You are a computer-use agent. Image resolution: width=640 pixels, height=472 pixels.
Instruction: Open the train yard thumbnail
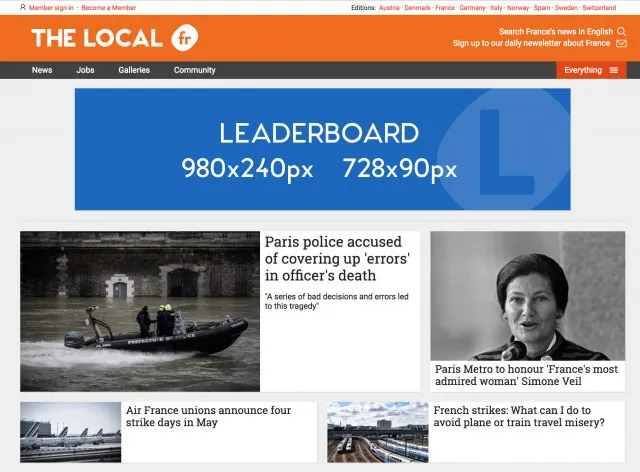pos(378,432)
